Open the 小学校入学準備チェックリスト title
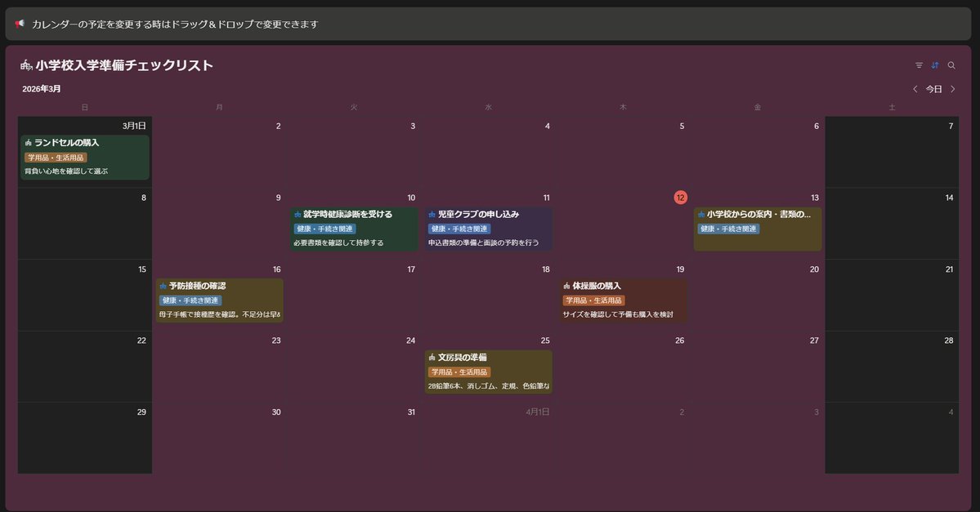Image resolution: width=980 pixels, height=512 pixels. (124, 65)
